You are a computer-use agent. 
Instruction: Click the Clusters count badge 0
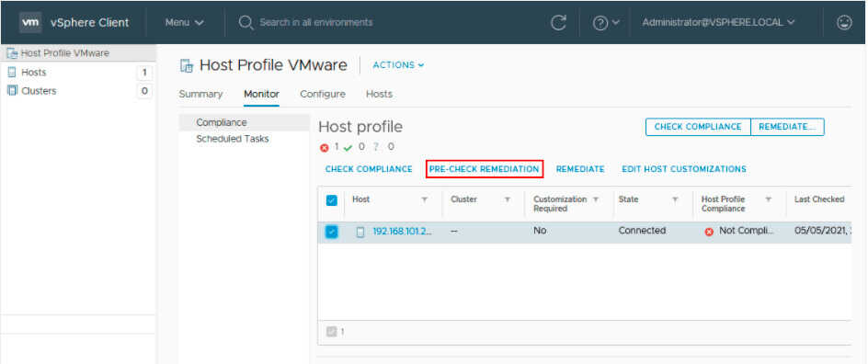click(x=144, y=91)
